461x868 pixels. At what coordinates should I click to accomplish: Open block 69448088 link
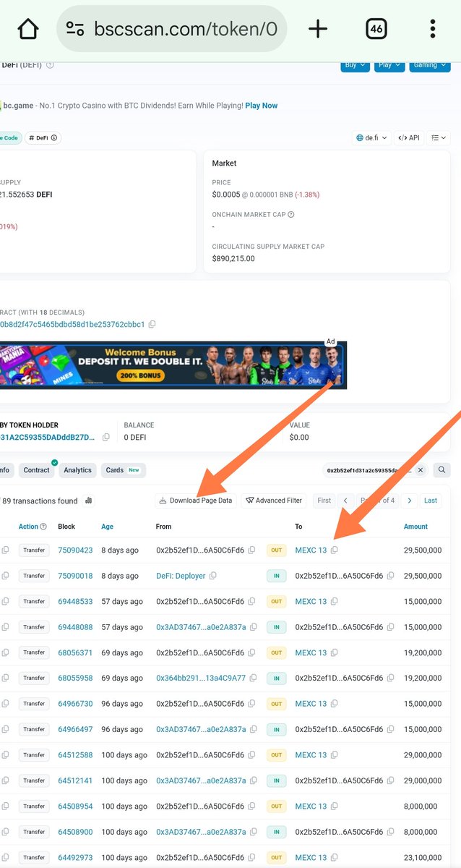75,627
